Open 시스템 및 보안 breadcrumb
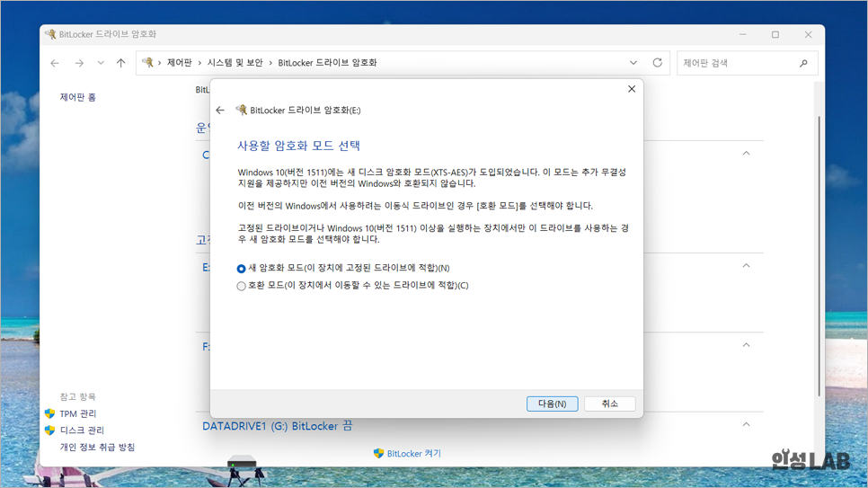Screen dimensions: 868x488 point(235,63)
